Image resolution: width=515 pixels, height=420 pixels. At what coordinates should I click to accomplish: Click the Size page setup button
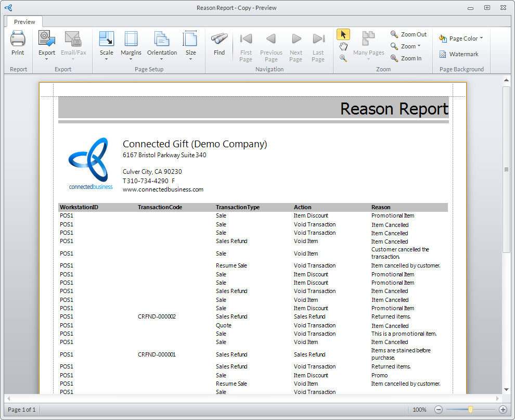[190, 40]
